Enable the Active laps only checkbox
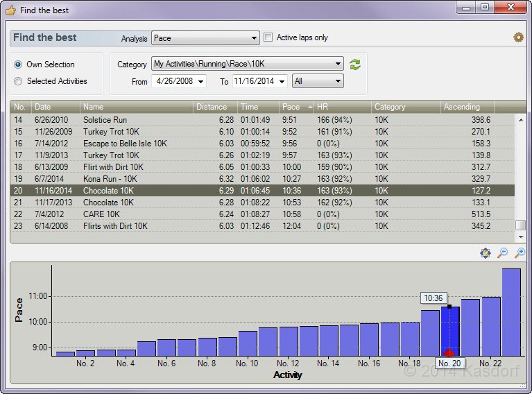The height and width of the screenshot is (394, 532). 268,37
